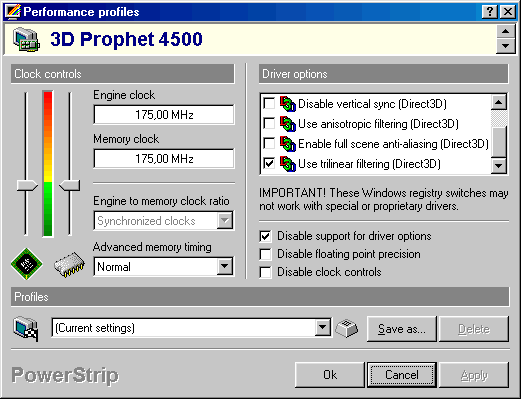The image size is (521, 399).
Task: Toggle Enable full scene anti-aliasing (Direct3D)
Action: click(269, 143)
